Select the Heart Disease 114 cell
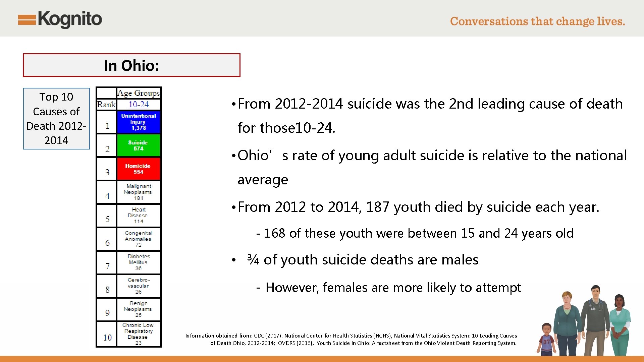This screenshot has height=362, width=644. tap(139, 216)
